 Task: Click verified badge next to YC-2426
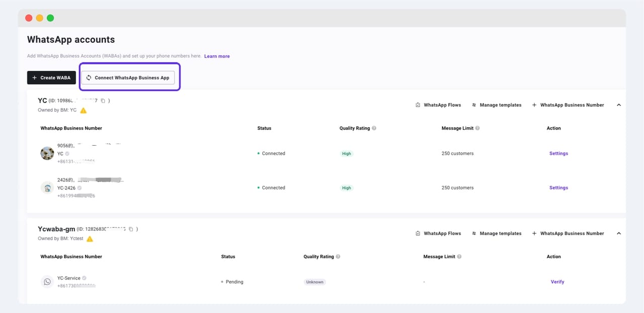click(x=79, y=188)
